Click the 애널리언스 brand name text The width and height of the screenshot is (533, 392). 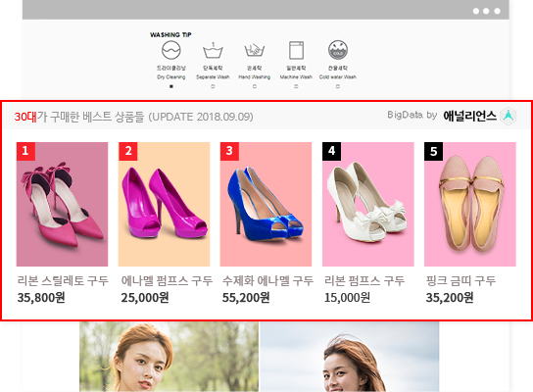469,116
